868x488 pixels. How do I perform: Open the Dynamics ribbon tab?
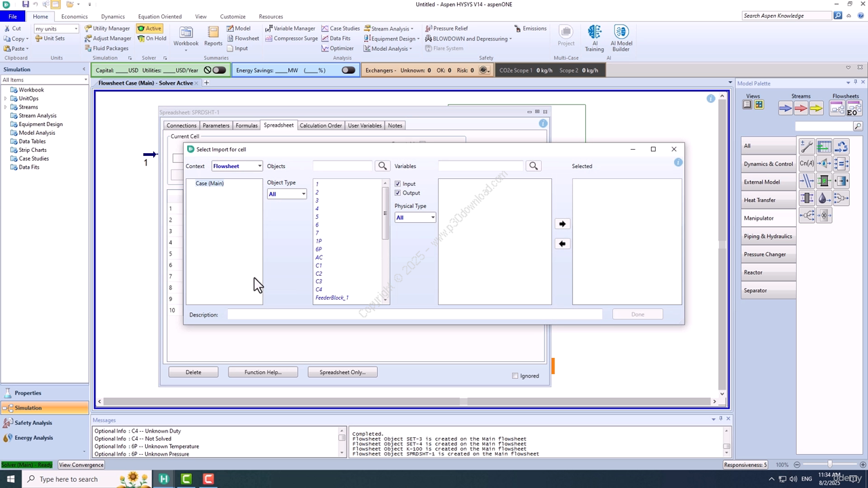coord(113,16)
